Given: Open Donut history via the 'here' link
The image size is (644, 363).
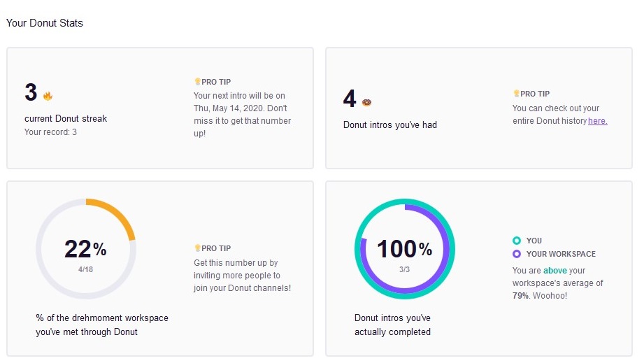Looking at the screenshot, I should 598,121.
